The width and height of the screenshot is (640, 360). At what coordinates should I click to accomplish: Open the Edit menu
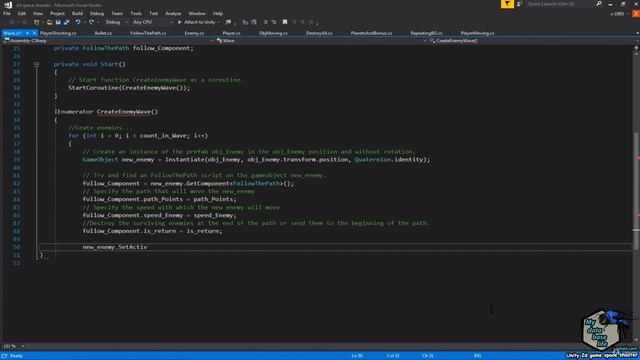(x=22, y=13)
